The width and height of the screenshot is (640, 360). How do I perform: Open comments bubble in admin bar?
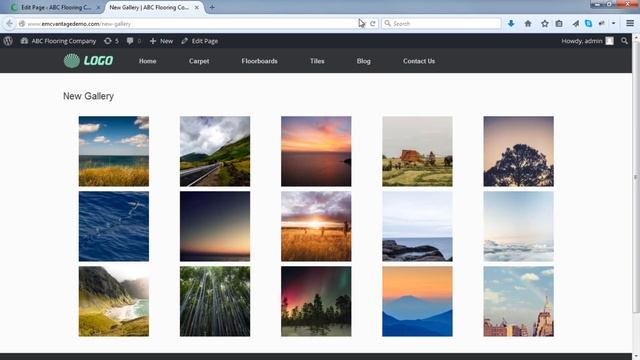click(133, 41)
